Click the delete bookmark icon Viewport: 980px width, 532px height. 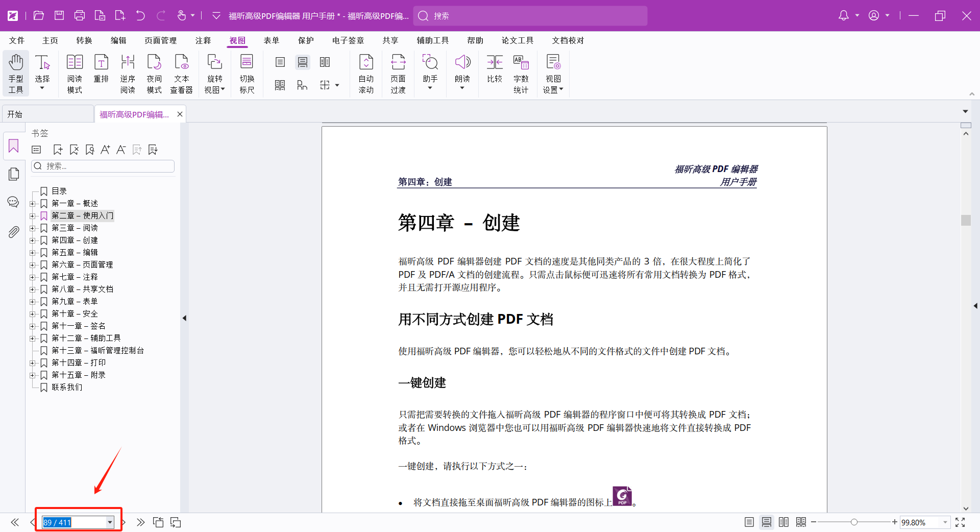pos(74,150)
